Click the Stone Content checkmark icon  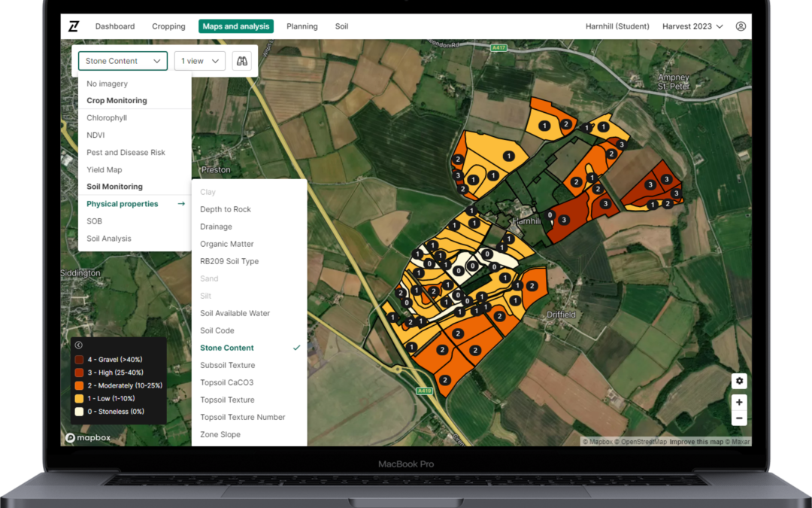(296, 348)
